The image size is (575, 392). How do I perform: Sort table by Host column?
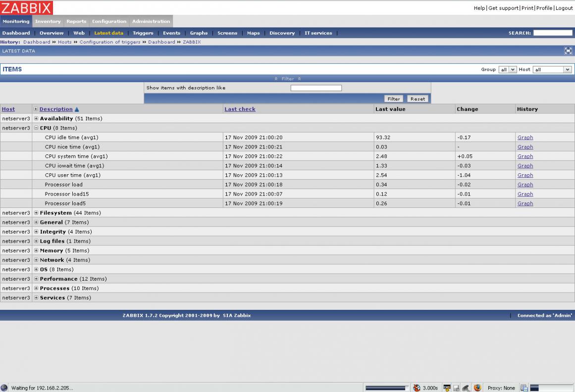(8, 109)
